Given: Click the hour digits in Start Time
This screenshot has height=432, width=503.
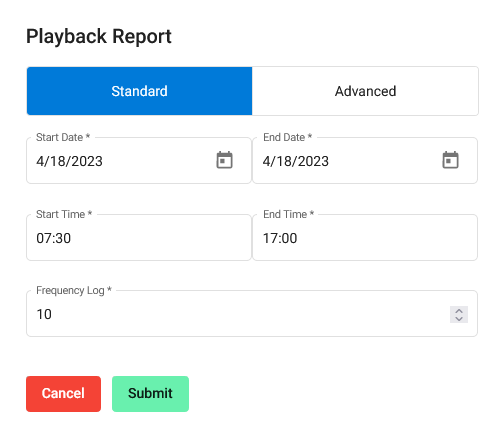Looking at the screenshot, I should [43, 238].
